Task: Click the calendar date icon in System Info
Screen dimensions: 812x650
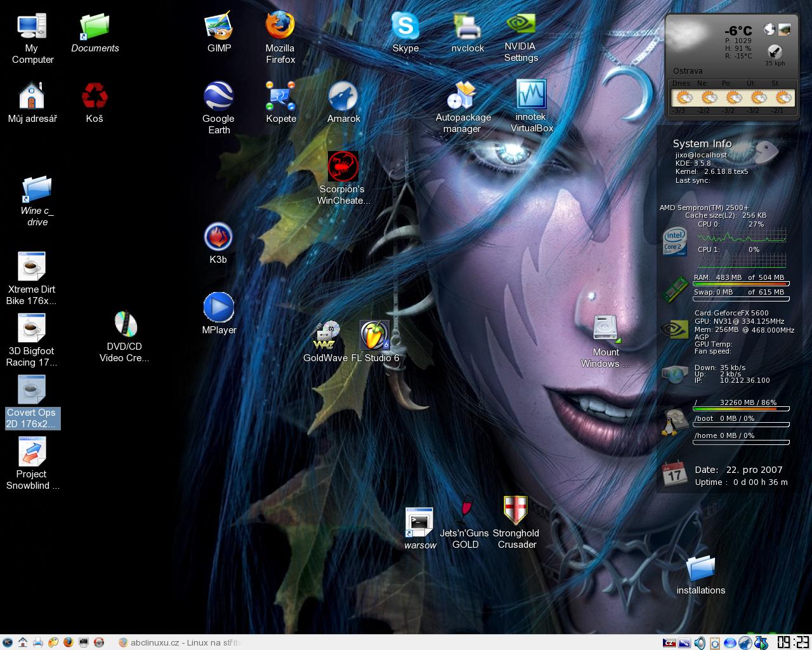Action: click(674, 474)
